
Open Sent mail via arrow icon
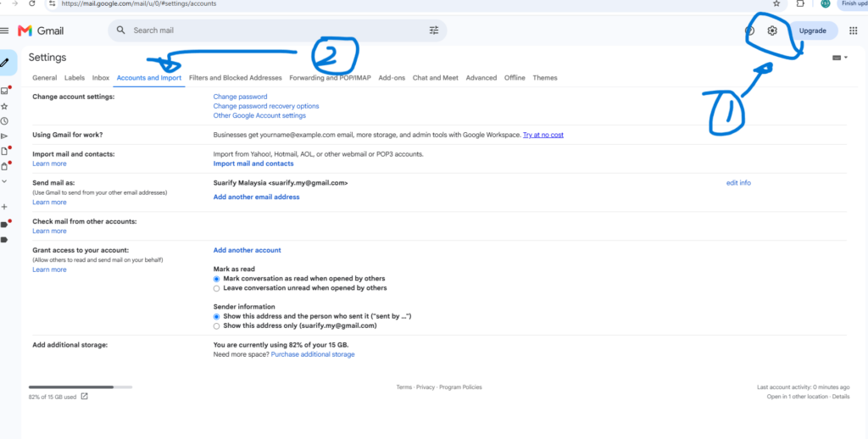(4, 136)
